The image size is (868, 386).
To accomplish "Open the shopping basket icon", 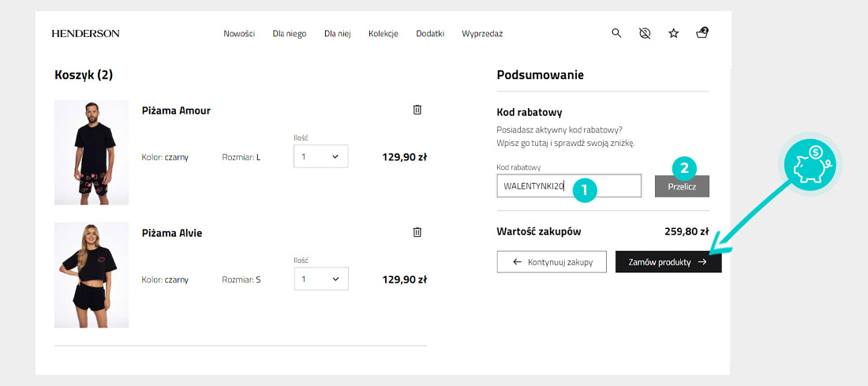I will tap(702, 33).
